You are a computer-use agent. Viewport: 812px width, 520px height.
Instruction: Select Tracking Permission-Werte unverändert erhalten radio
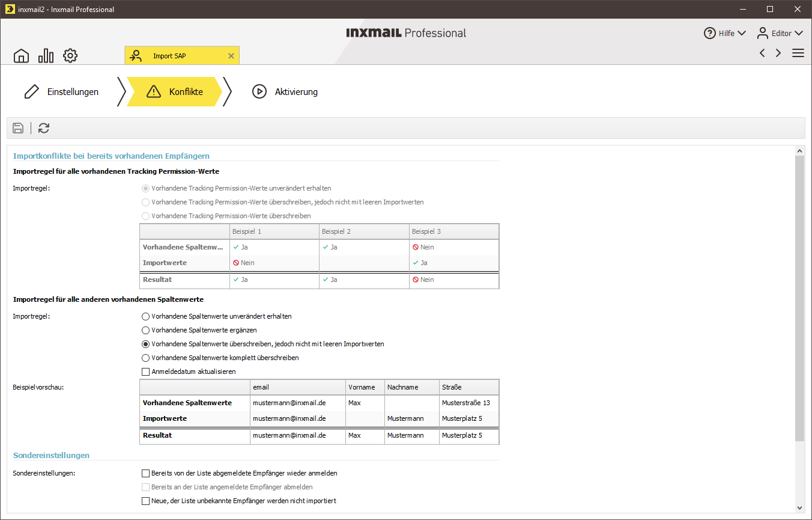(x=145, y=188)
